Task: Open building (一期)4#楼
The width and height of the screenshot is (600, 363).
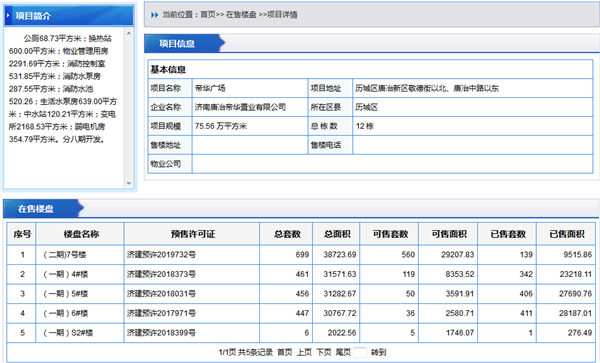Action: [65, 274]
